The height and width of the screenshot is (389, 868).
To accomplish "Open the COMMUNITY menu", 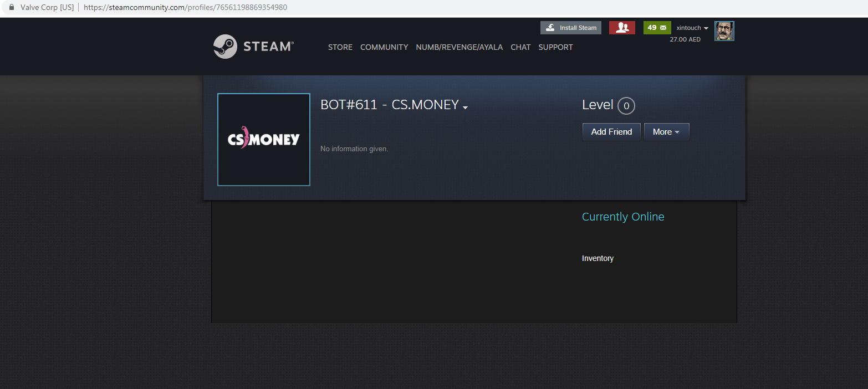I will click(384, 47).
